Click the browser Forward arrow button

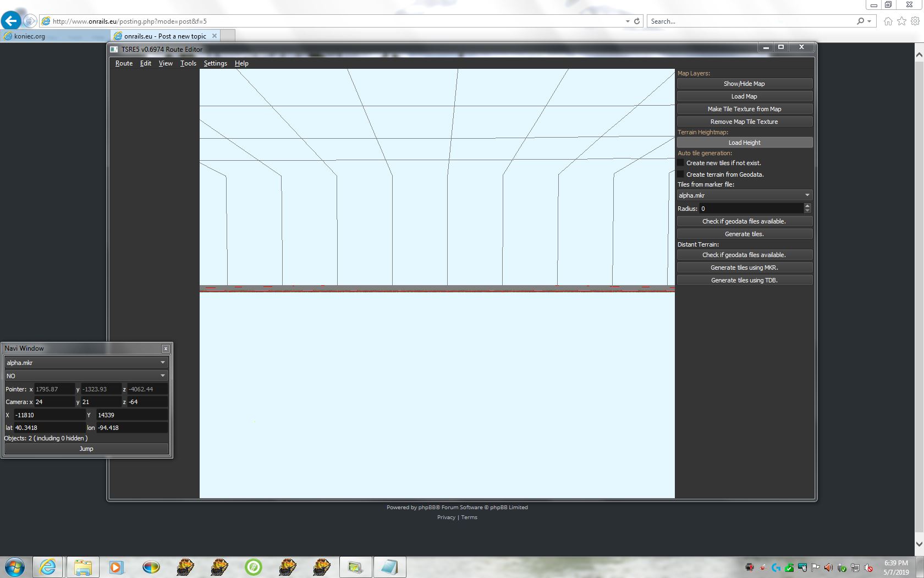tap(30, 21)
